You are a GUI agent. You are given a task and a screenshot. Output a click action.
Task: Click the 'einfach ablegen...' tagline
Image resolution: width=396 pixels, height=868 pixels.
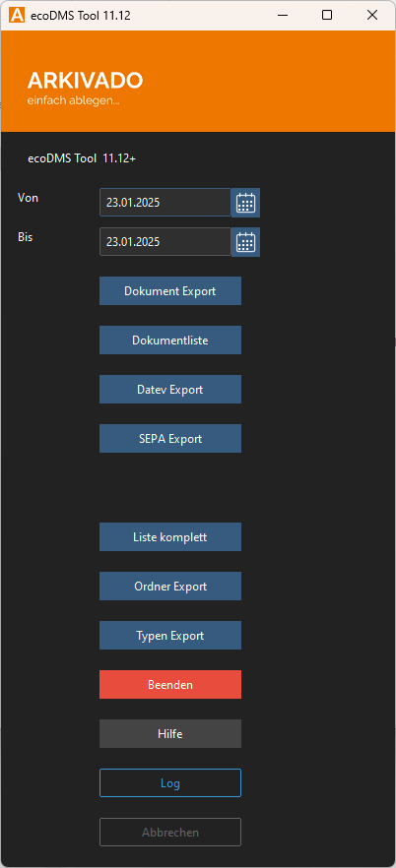pos(73,102)
